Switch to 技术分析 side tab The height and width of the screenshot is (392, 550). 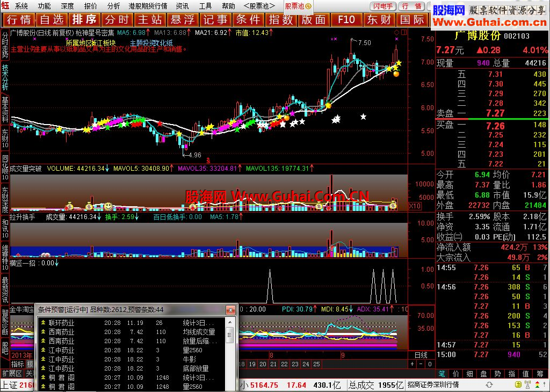click(x=5, y=78)
